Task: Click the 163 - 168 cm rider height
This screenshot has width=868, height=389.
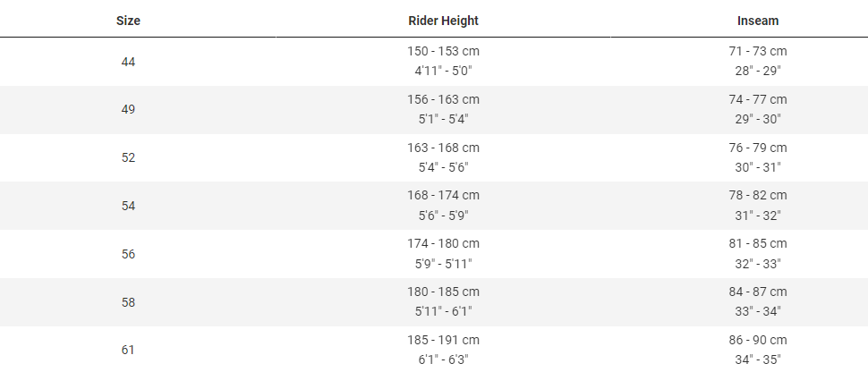Action: click(x=443, y=148)
